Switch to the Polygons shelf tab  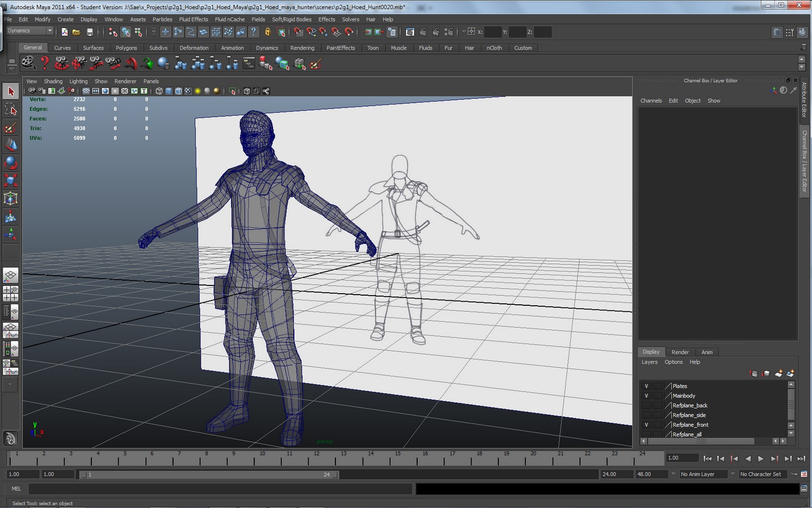click(126, 48)
